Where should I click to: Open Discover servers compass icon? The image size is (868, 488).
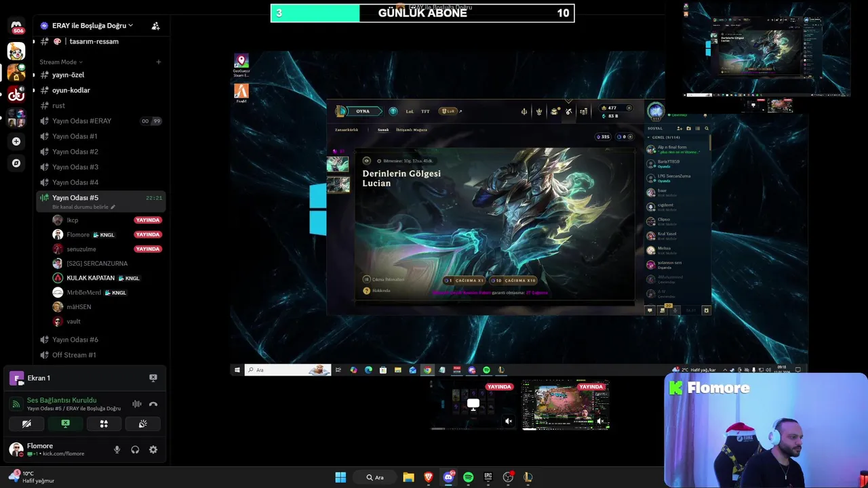(16, 163)
